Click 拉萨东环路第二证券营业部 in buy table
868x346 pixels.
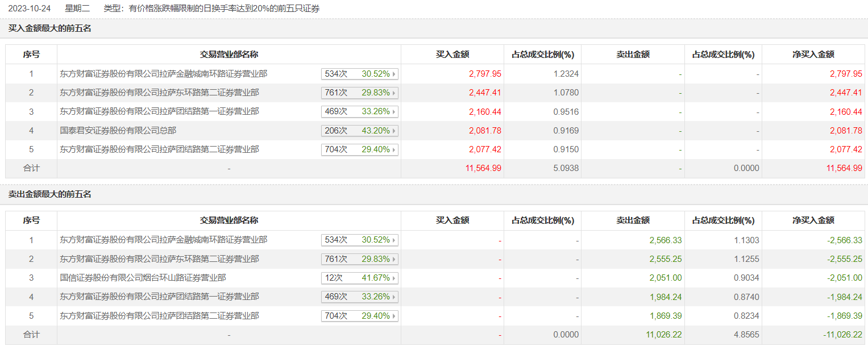[x=160, y=93]
